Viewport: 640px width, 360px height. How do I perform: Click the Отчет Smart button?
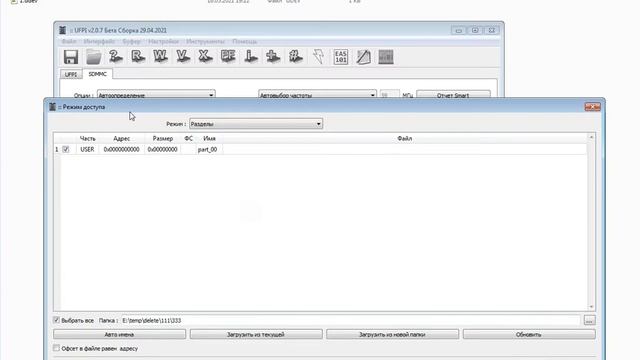tap(453, 95)
